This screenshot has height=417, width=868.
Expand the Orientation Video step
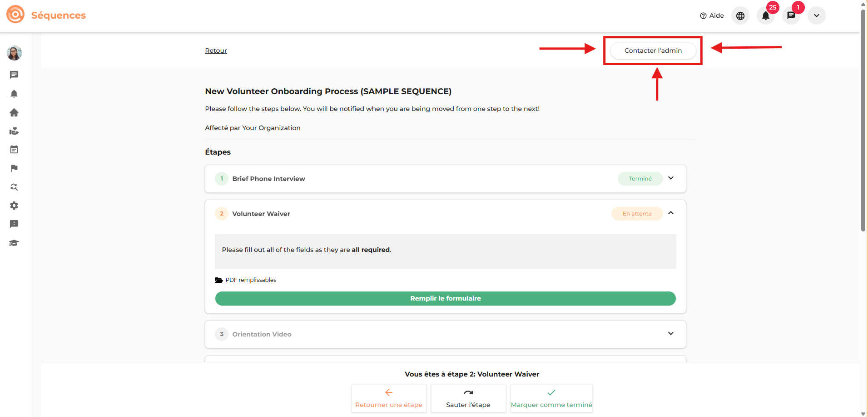point(670,334)
